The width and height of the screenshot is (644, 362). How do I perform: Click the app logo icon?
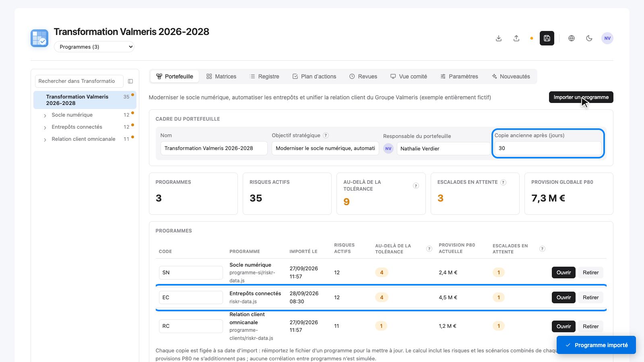(x=39, y=38)
